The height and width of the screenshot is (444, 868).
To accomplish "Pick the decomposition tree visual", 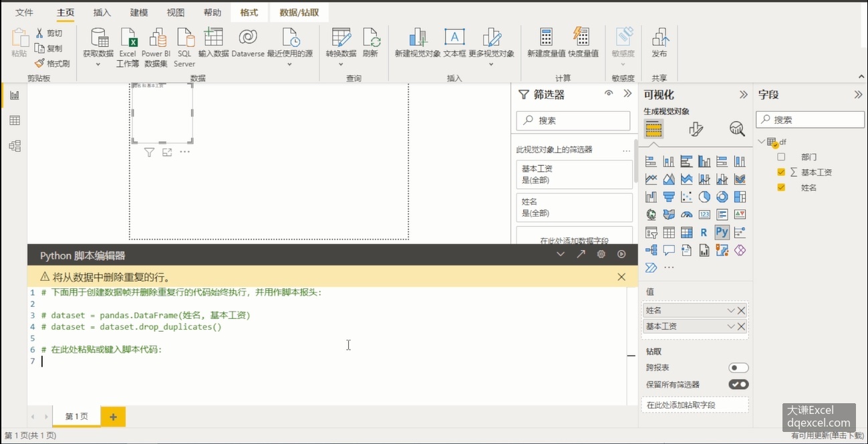I will tap(651, 250).
